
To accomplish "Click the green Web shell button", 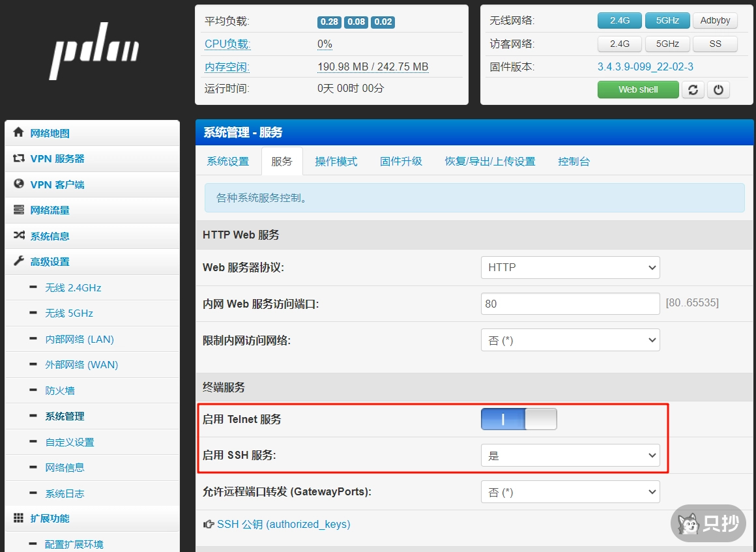I will (x=637, y=90).
